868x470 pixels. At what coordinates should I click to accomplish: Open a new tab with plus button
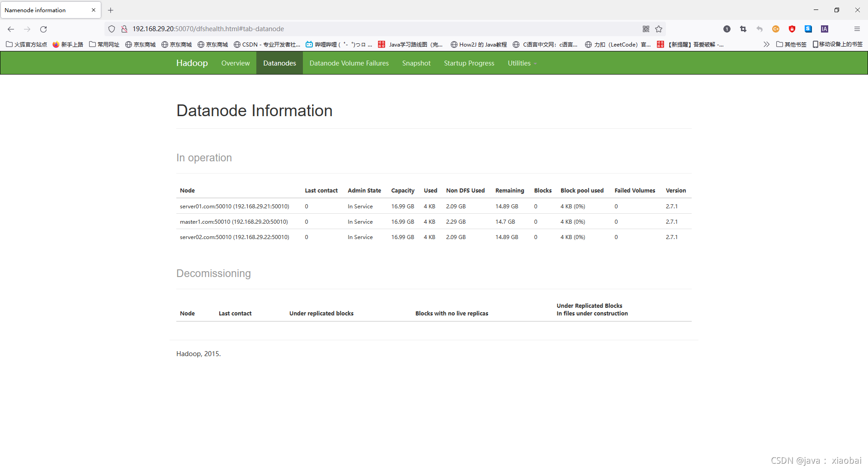point(110,10)
